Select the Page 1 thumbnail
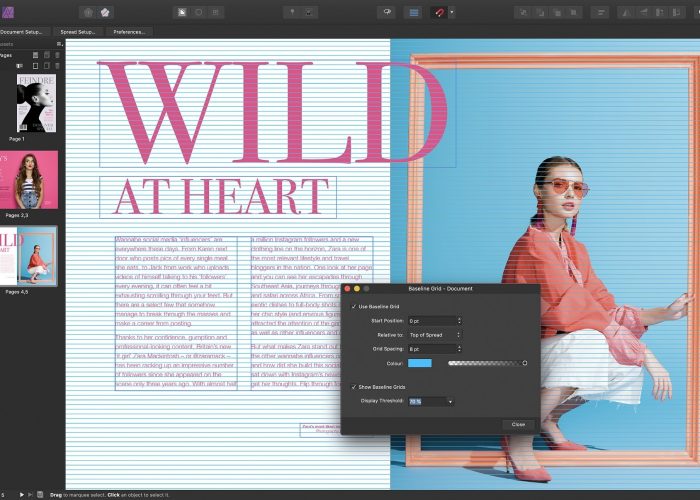Image resolution: width=700 pixels, height=500 pixels. click(x=36, y=103)
